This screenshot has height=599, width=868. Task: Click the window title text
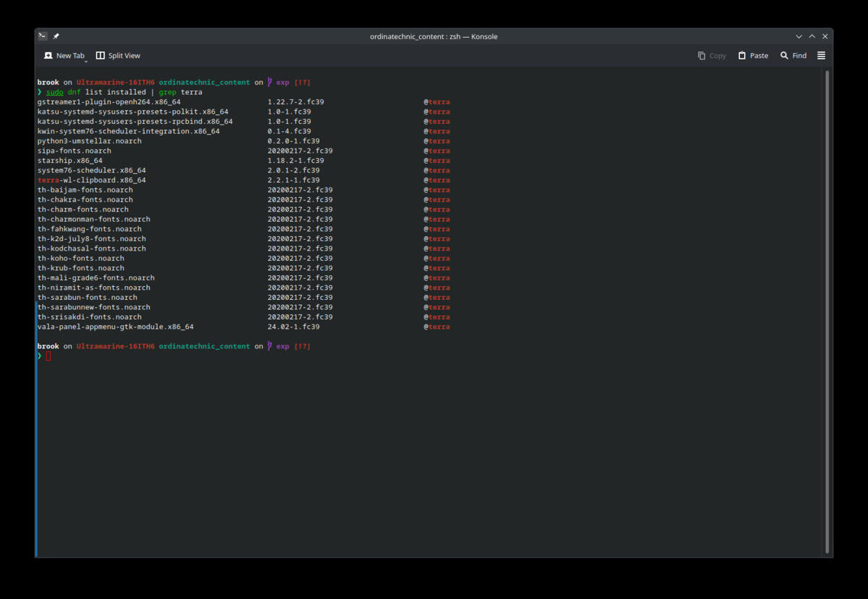tap(434, 36)
